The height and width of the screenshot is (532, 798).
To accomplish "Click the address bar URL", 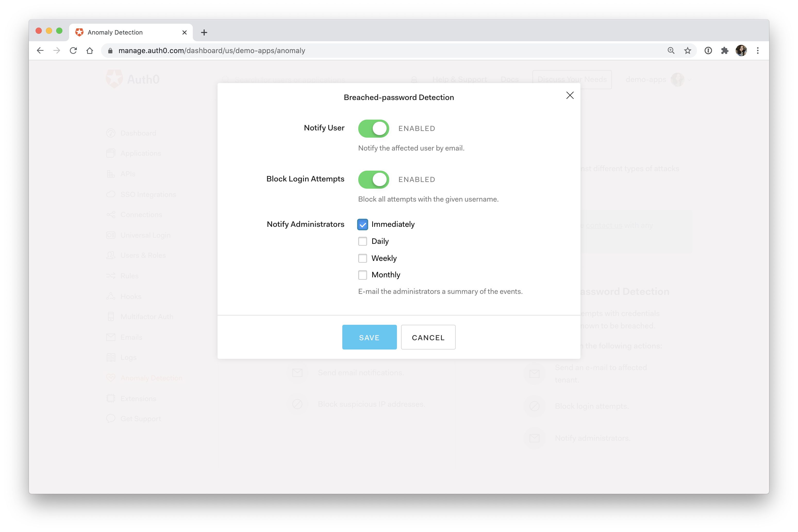I will [212, 51].
